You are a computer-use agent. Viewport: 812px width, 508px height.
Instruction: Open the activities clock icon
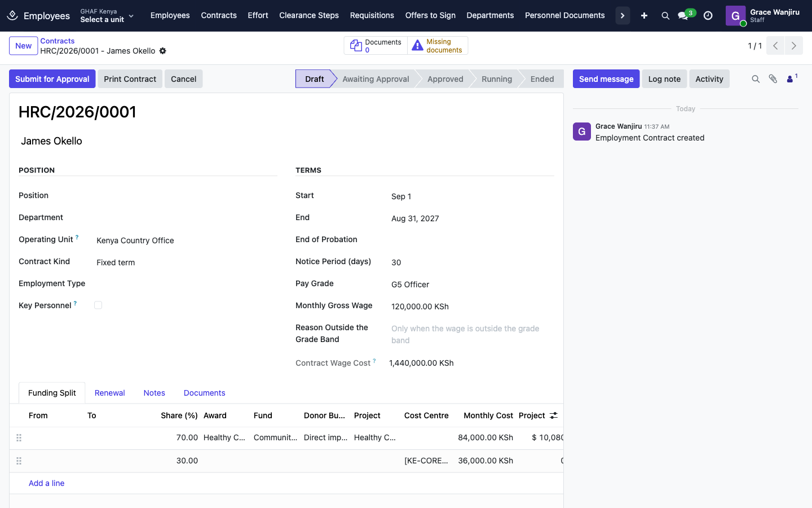(708, 16)
